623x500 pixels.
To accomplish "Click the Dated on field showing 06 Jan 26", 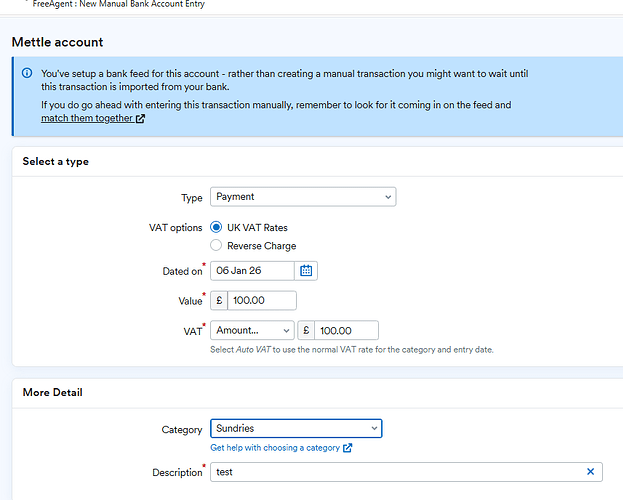I will pyautogui.click(x=252, y=271).
